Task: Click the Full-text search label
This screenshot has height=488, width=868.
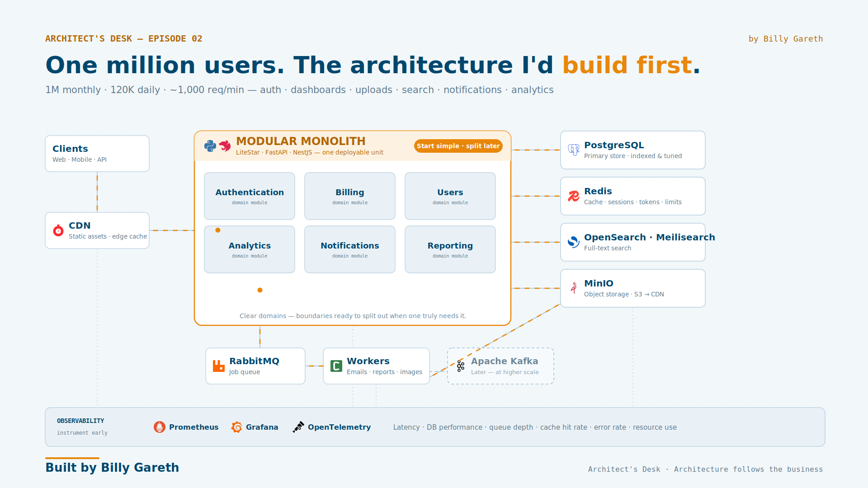Action: tap(608, 248)
